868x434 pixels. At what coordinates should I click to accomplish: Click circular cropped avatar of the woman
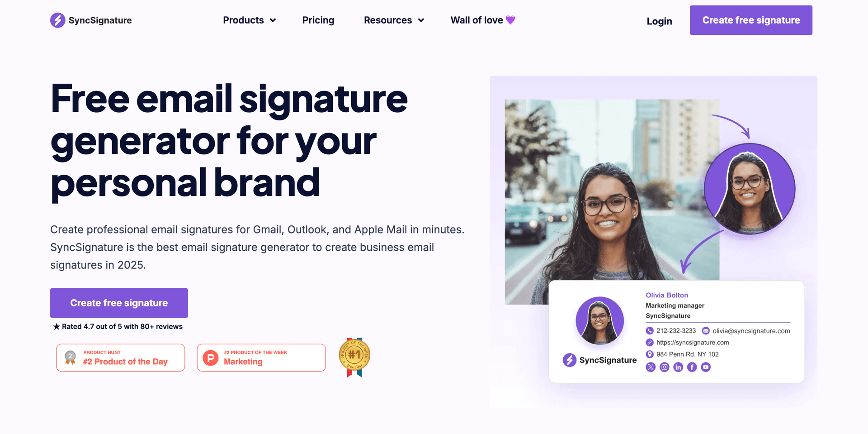(x=750, y=189)
